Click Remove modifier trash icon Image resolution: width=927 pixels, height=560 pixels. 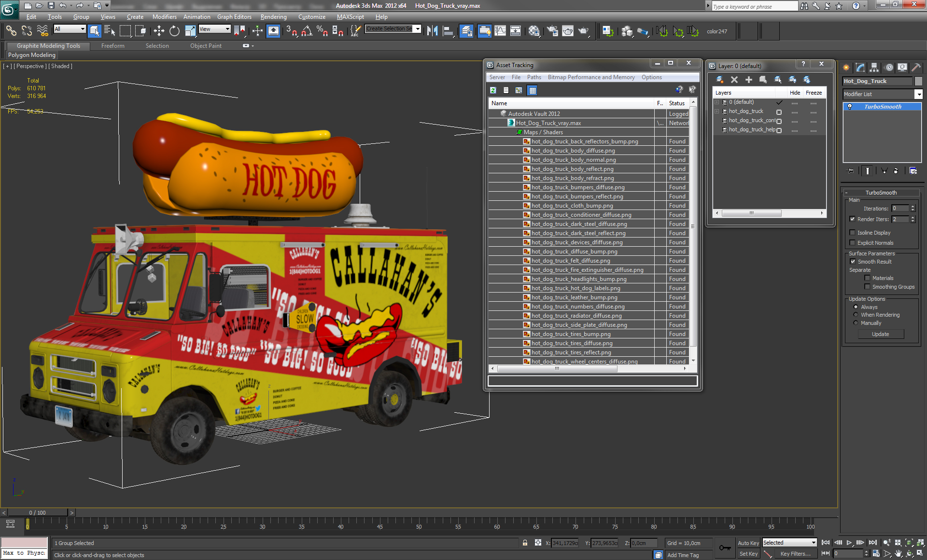pos(896,170)
